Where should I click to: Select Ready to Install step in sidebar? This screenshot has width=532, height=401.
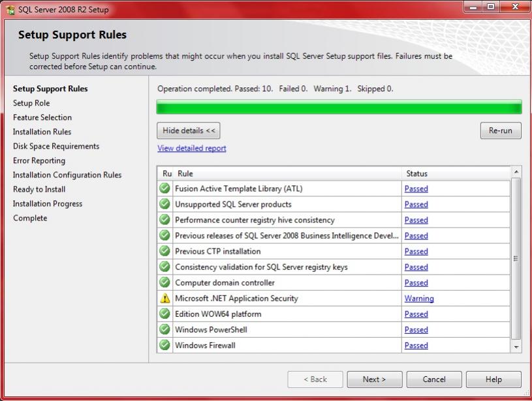click(x=39, y=190)
